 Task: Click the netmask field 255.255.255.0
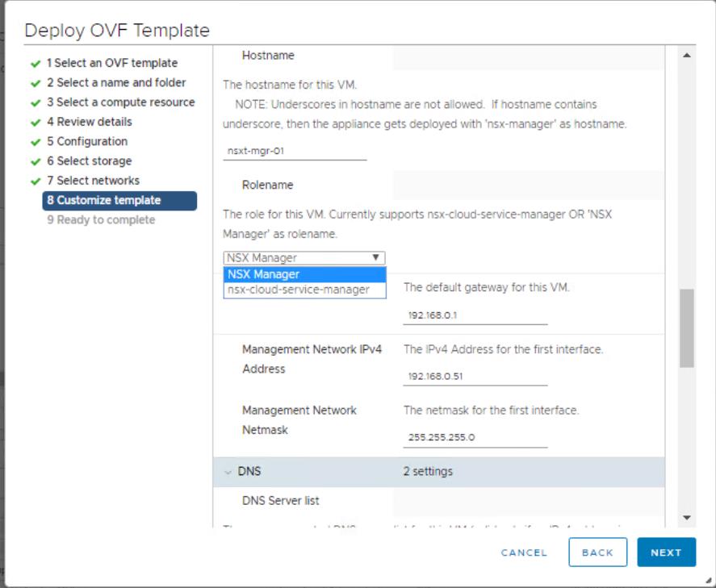click(475, 437)
